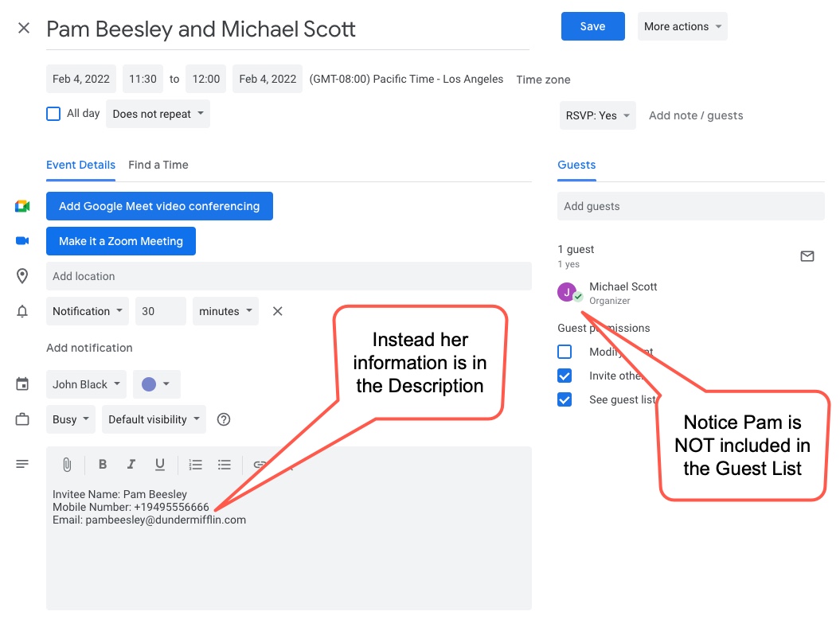This screenshot has width=840, height=627.
Task: Toggle italic formatting in description
Action: (131, 465)
